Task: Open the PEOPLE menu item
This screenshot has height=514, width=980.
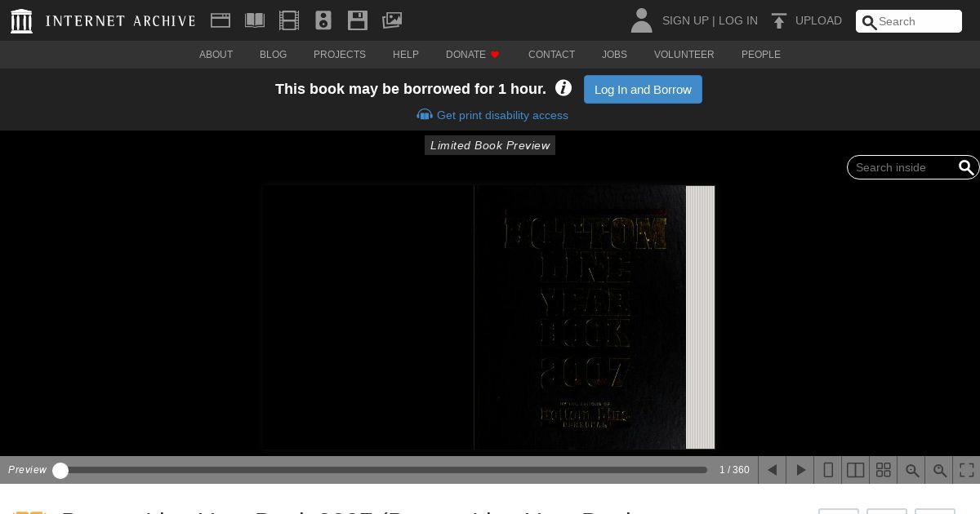Action: 761,55
